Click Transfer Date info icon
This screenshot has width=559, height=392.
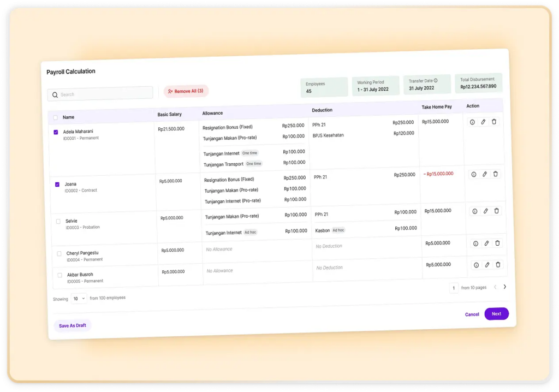(435, 80)
